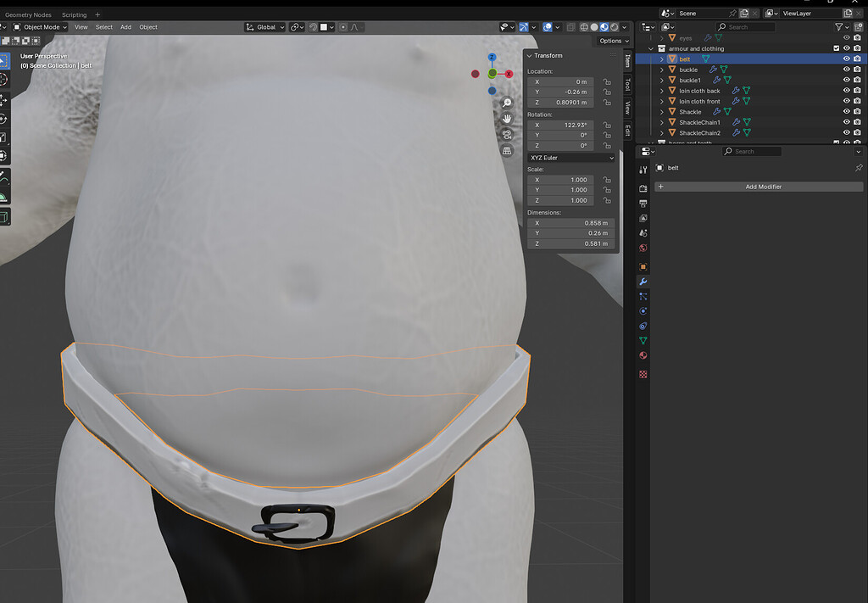Viewport: 868px width, 603px height.
Task: Click the pan view hand icon
Action: coord(507,118)
